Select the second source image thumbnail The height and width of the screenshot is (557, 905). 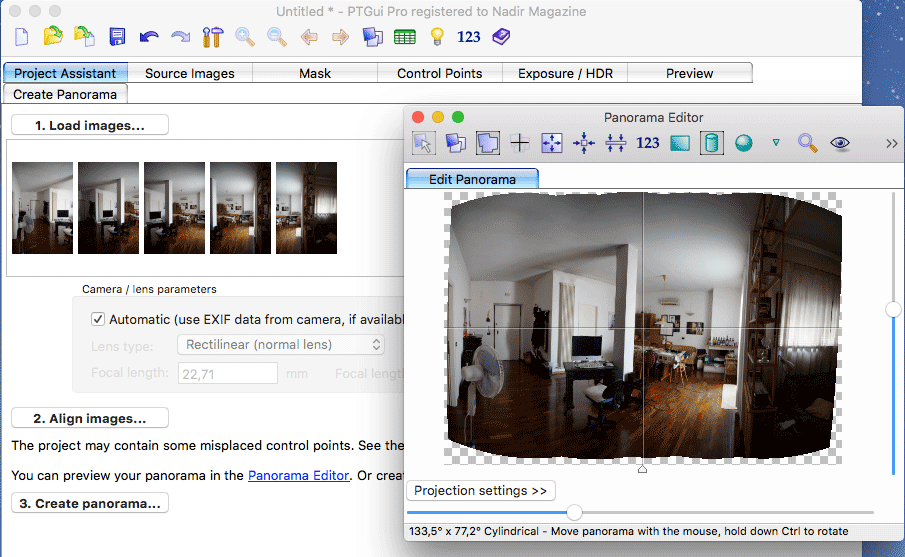(x=109, y=208)
